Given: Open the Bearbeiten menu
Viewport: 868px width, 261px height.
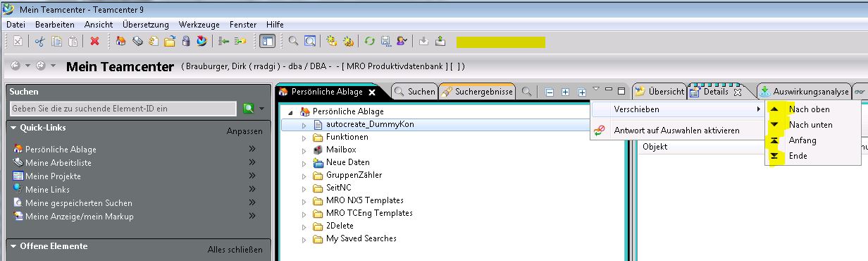Looking at the screenshot, I should click(55, 24).
